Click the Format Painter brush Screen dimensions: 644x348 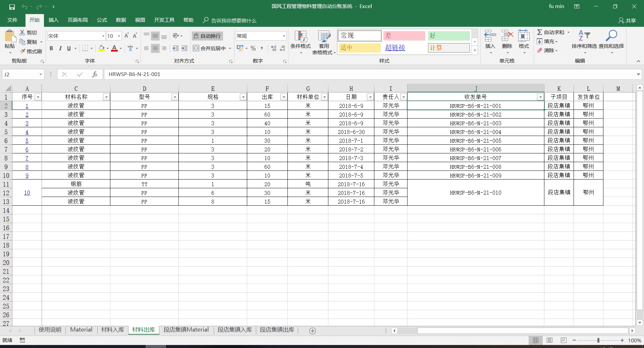point(23,51)
